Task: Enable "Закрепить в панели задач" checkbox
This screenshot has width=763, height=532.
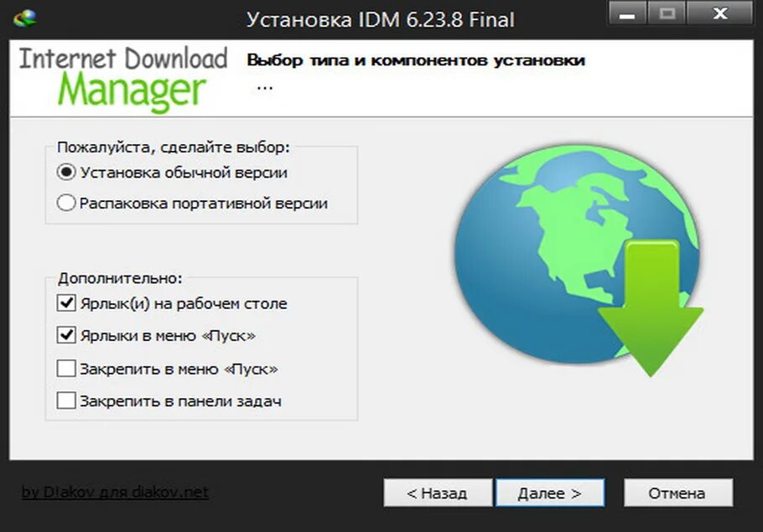Action: click(x=66, y=400)
